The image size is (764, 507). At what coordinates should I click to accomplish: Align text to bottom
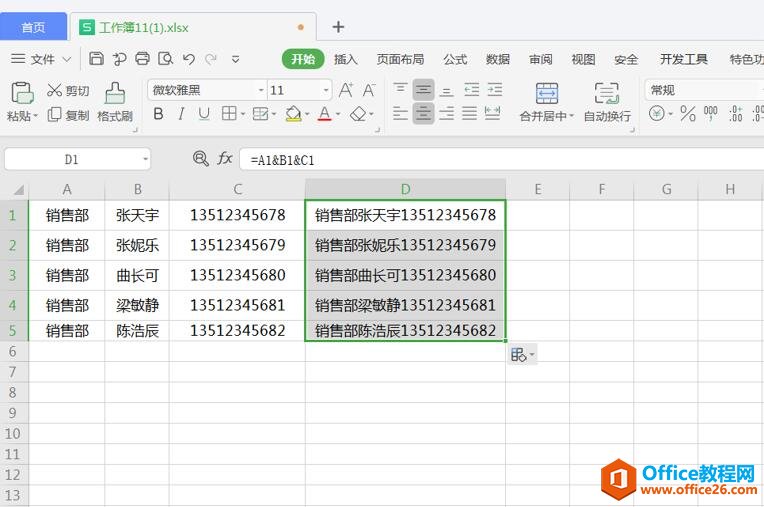(446, 90)
